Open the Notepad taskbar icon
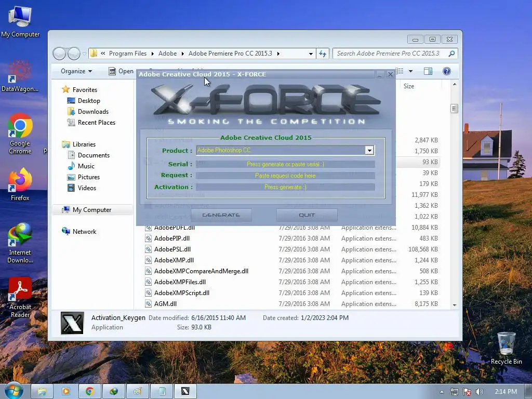This screenshot has width=532, height=399. coord(162,392)
